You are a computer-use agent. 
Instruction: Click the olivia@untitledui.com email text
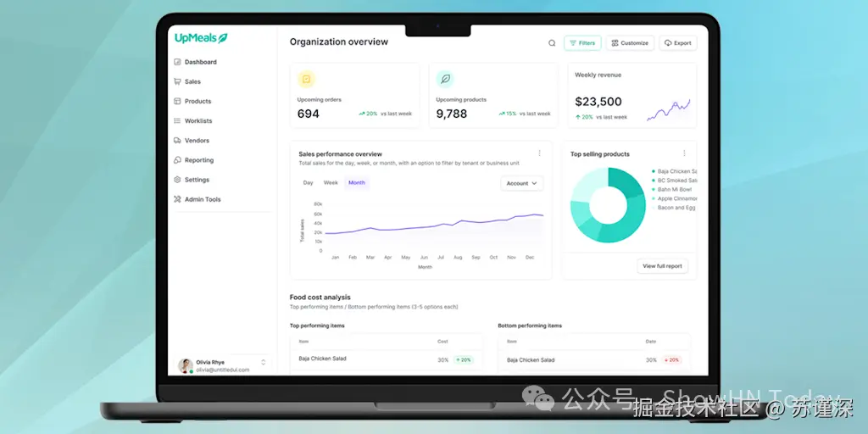(x=223, y=370)
